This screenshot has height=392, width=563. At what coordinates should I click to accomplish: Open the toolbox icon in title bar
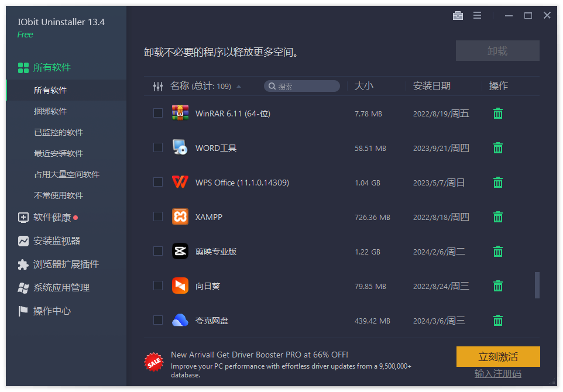[458, 15]
